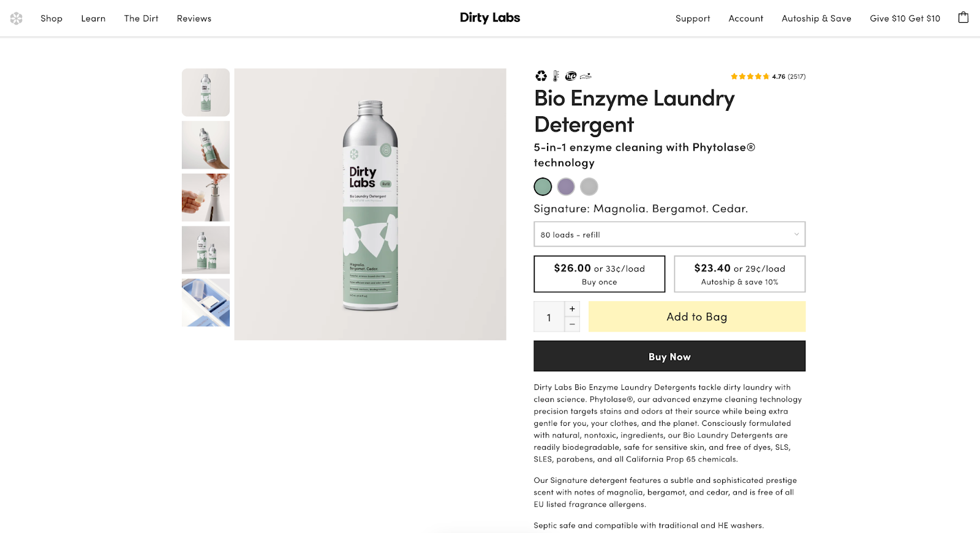Click the cold-wash thermometer icon
This screenshot has width=980, height=533.
tap(555, 76)
